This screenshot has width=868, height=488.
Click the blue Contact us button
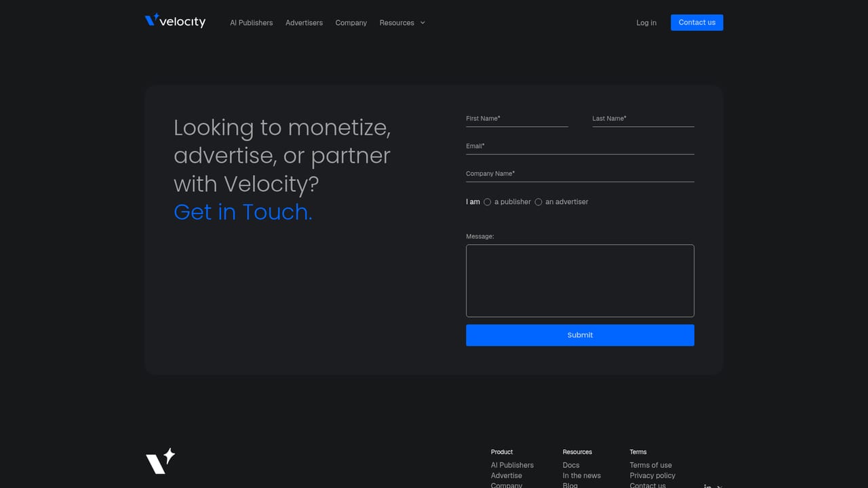(x=697, y=22)
